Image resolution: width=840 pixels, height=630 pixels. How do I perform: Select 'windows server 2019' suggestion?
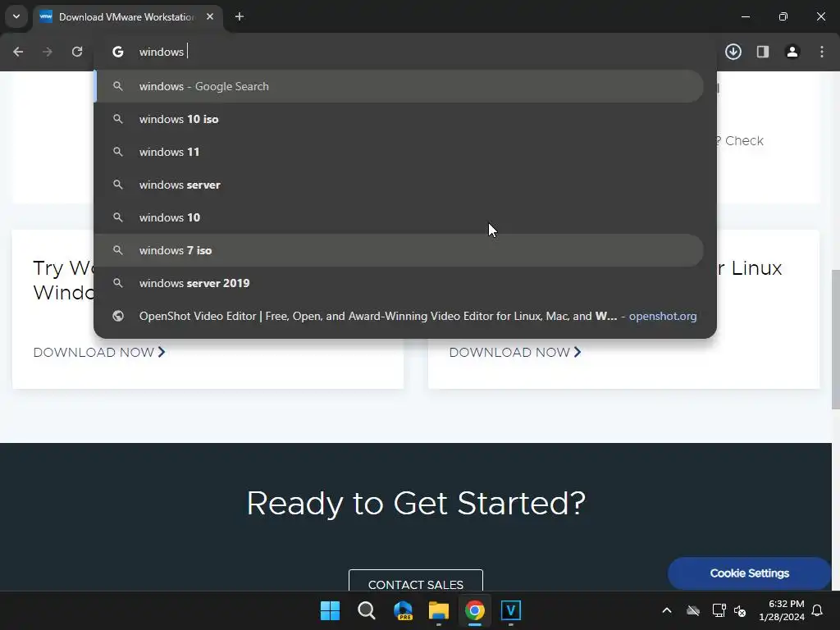(399, 283)
